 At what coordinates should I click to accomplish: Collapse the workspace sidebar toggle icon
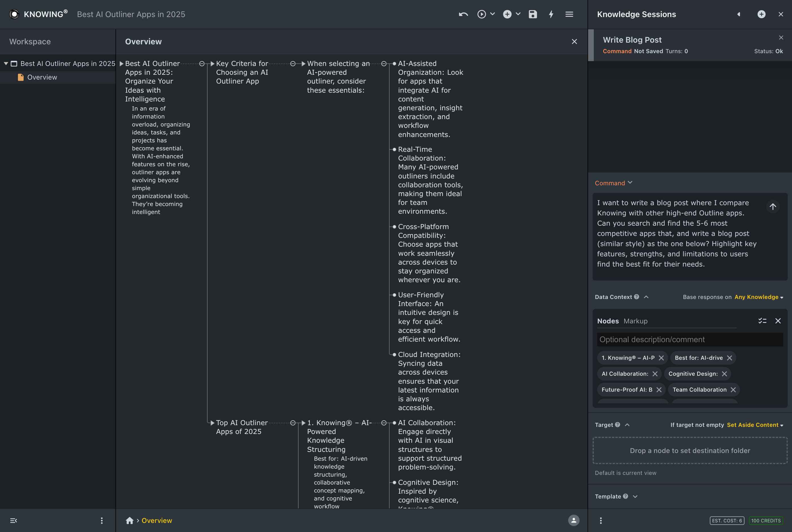tap(14, 520)
